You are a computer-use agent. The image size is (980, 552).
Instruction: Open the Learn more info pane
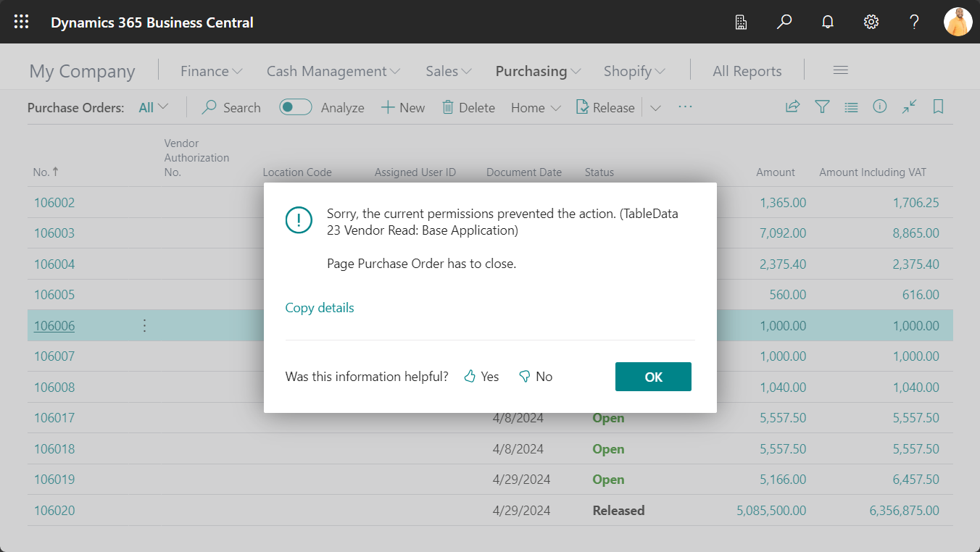pos(880,106)
